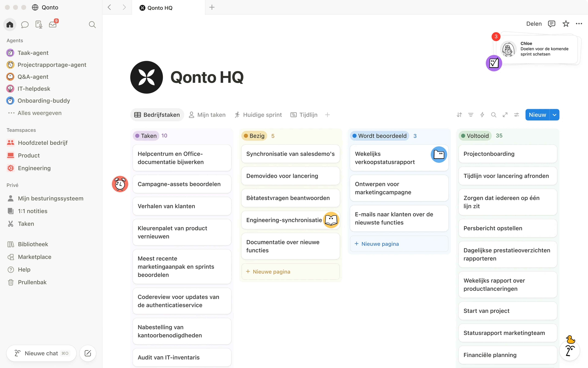
Task: Switch to the Huidige sprint view tab
Action: click(x=258, y=115)
